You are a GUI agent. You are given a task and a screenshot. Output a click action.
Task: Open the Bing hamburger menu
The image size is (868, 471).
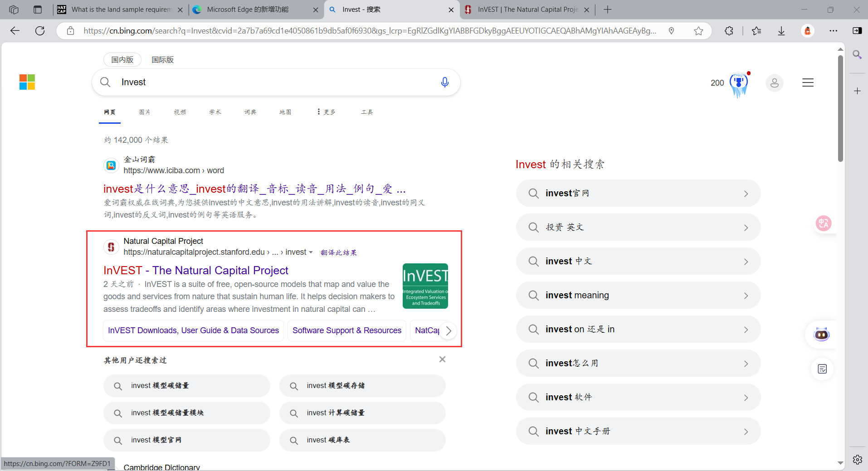pos(808,83)
